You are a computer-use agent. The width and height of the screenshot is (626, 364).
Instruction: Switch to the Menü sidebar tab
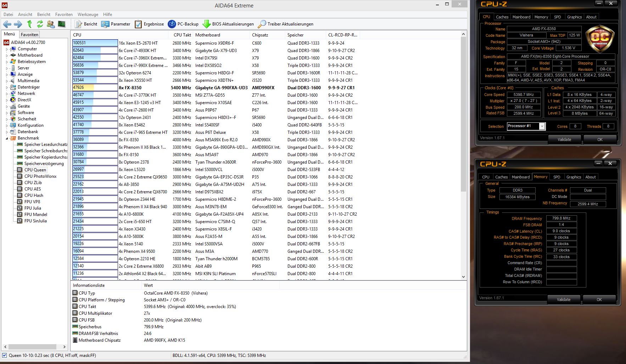click(x=10, y=34)
